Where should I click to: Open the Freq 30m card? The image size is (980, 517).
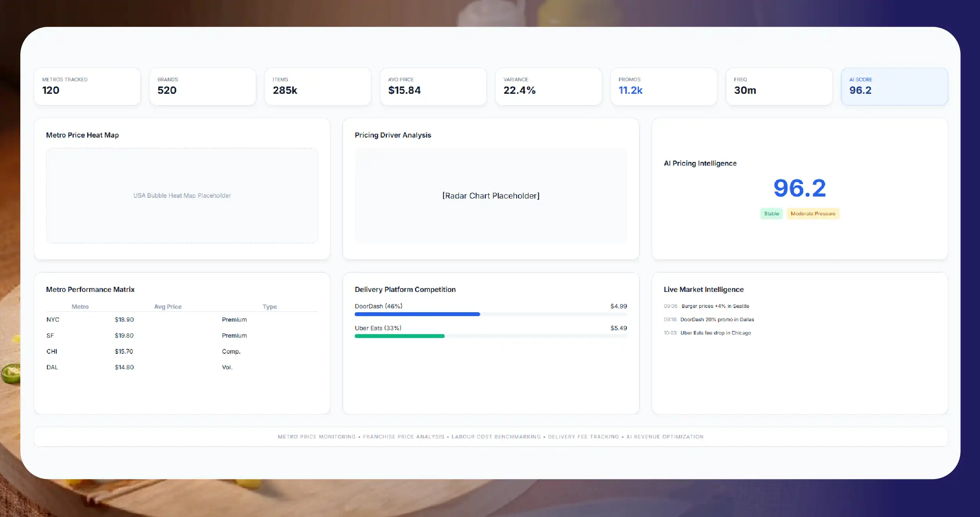tap(779, 86)
